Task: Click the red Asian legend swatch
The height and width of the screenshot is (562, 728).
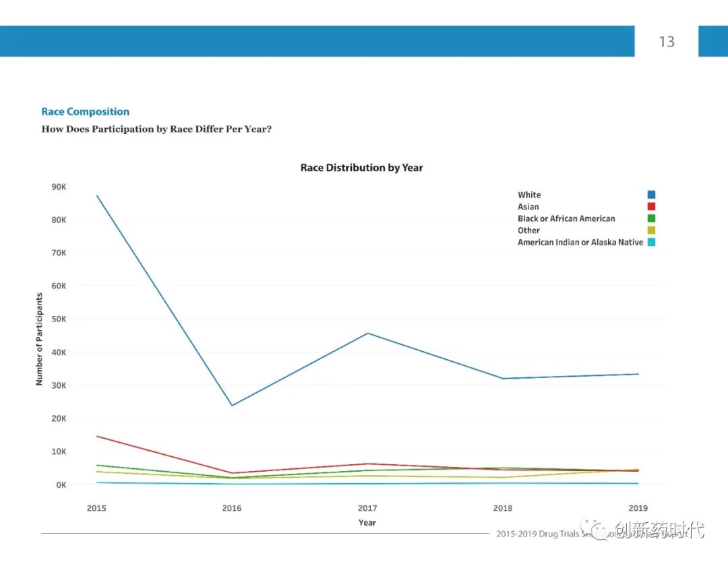Action: coord(651,207)
